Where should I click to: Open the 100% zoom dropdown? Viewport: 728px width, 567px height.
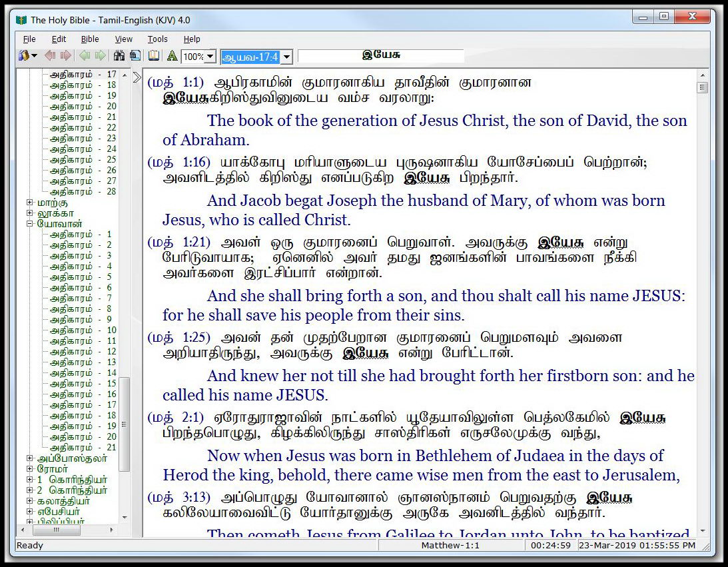click(x=210, y=57)
